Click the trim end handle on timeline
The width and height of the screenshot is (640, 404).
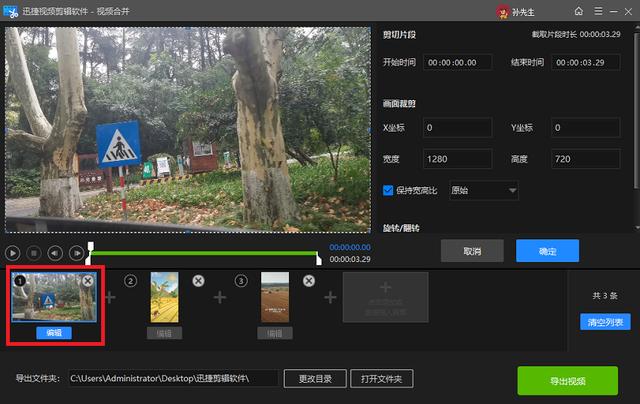[x=318, y=258]
